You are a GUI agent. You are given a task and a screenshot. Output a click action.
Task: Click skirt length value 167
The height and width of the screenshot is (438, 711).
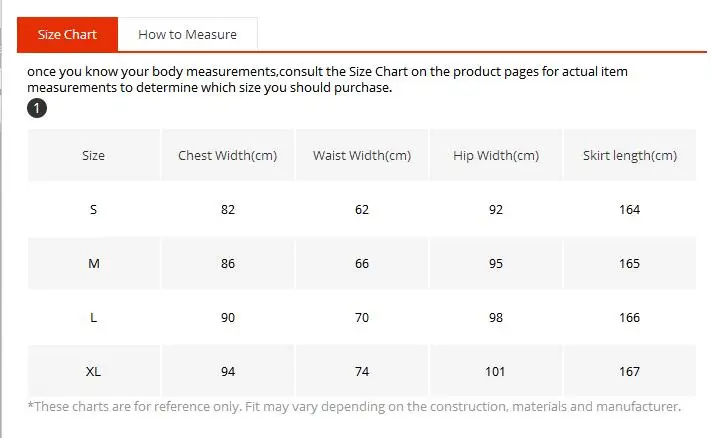(630, 371)
